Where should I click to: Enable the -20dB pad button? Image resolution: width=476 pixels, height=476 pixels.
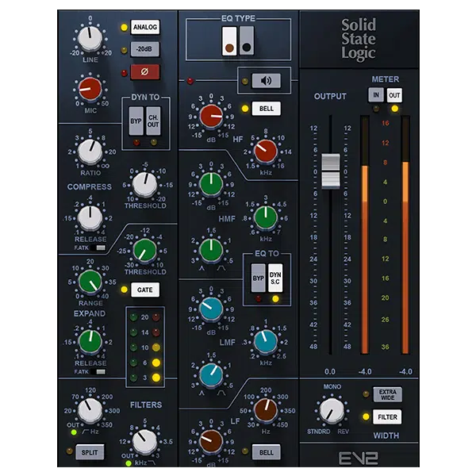[144, 49]
